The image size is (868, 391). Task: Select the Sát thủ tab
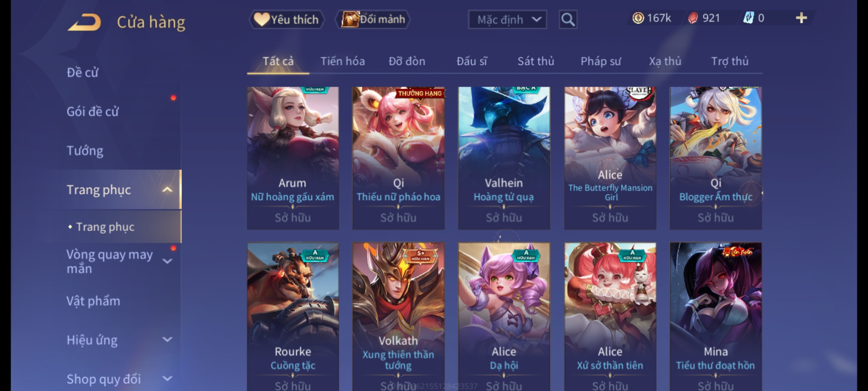[x=536, y=61]
